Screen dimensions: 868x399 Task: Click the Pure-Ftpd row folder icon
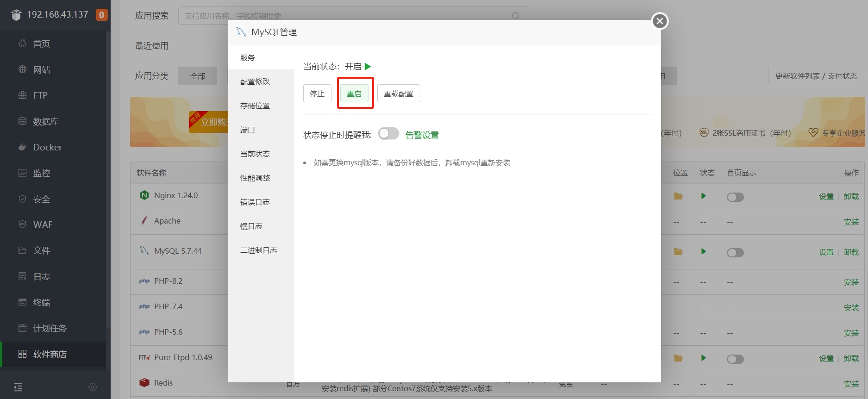point(678,358)
